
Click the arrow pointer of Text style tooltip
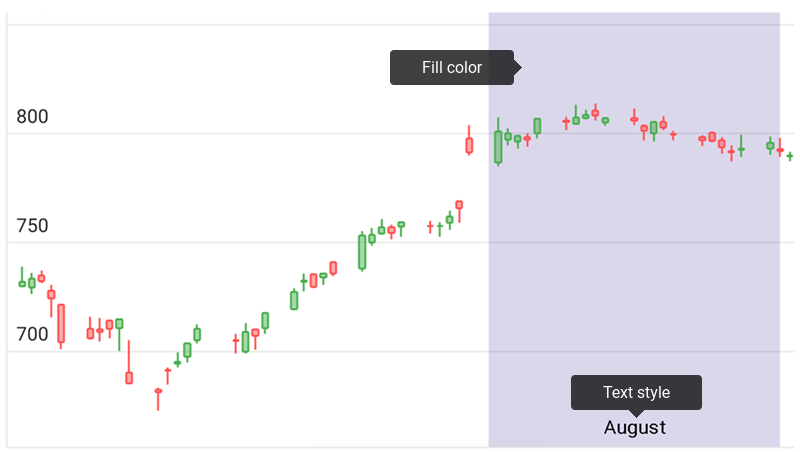(x=636, y=414)
